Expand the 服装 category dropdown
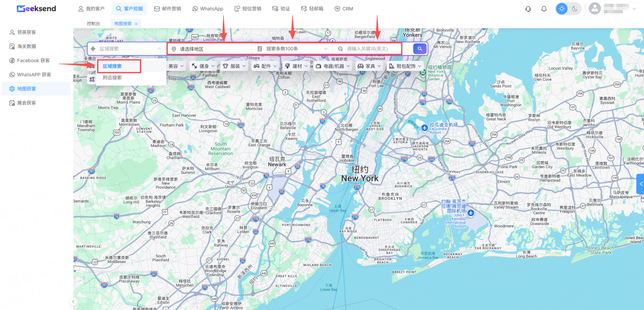 click(234, 66)
